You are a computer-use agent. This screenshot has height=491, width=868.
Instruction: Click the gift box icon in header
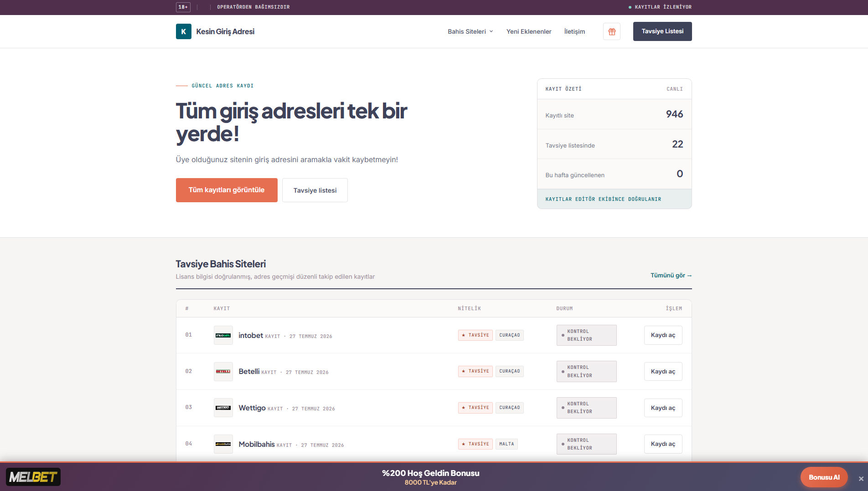tap(612, 31)
